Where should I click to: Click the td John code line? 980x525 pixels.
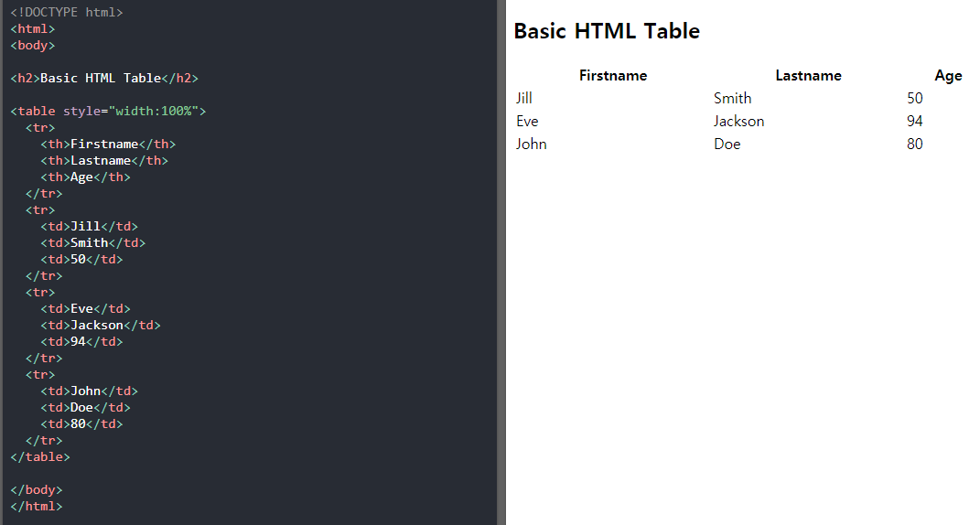(x=90, y=391)
